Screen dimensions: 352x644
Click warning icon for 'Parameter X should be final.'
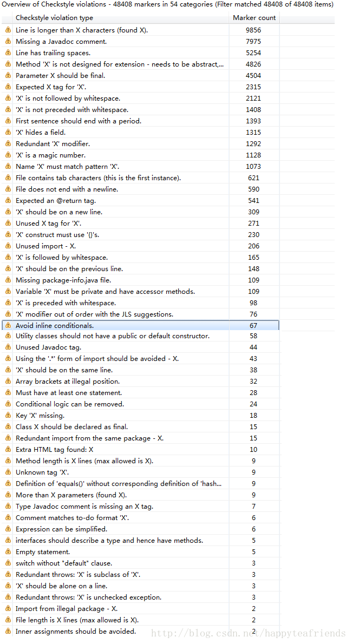coord(8,76)
